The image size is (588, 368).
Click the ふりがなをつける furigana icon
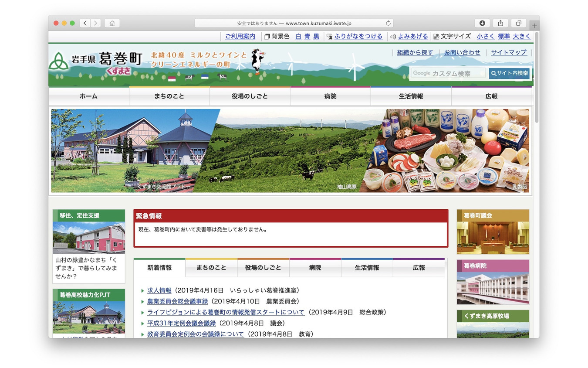pyautogui.click(x=329, y=36)
